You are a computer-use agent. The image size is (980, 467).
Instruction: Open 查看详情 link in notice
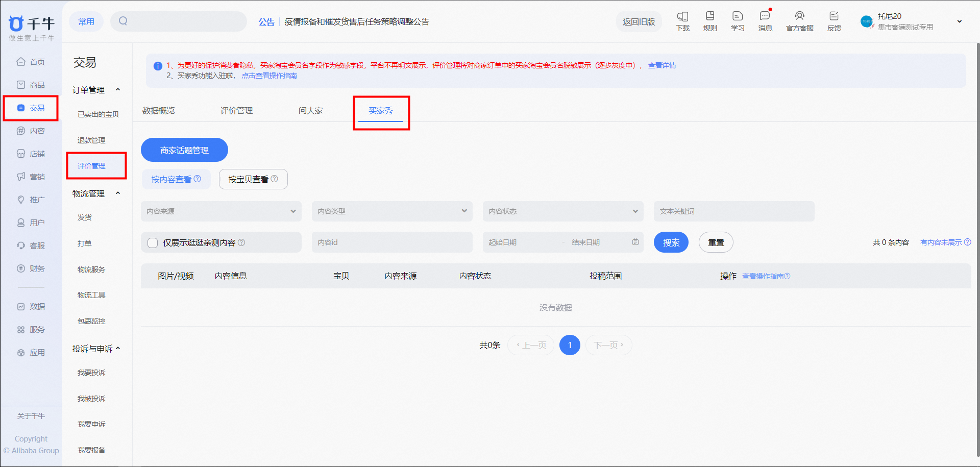[x=662, y=65]
